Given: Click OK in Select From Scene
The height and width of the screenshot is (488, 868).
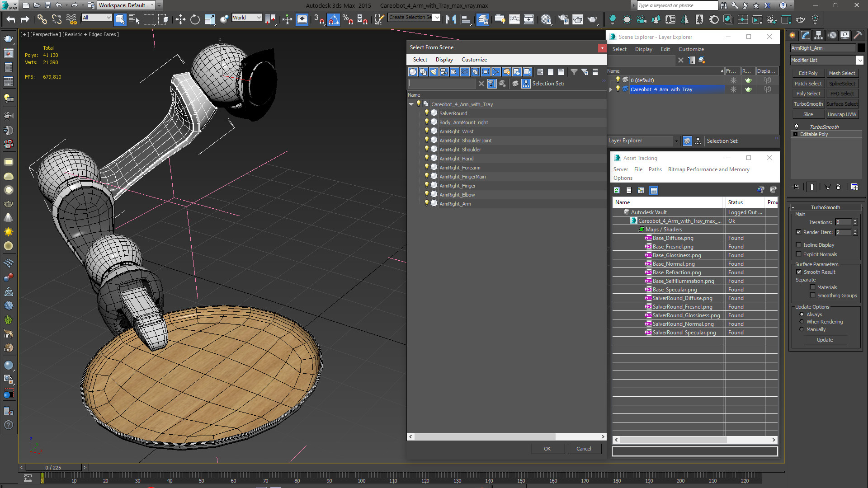Looking at the screenshot, I should (x=547, y=449).
